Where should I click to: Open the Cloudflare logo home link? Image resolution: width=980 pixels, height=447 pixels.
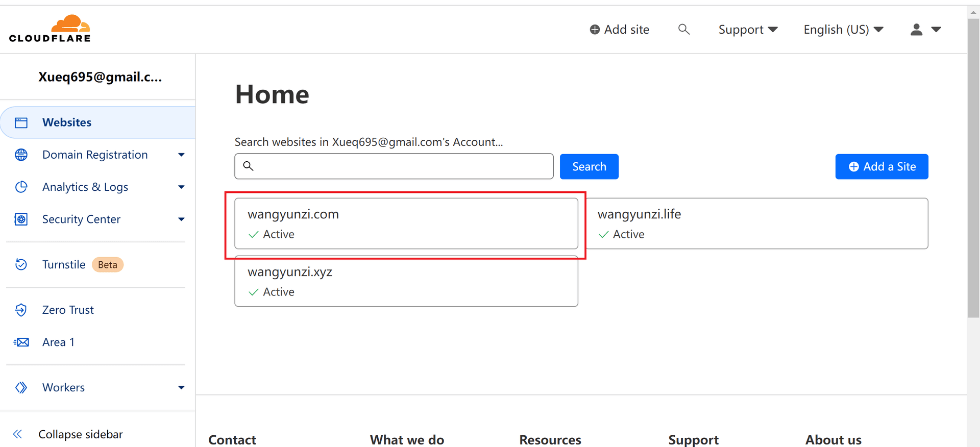coord(50,29)
